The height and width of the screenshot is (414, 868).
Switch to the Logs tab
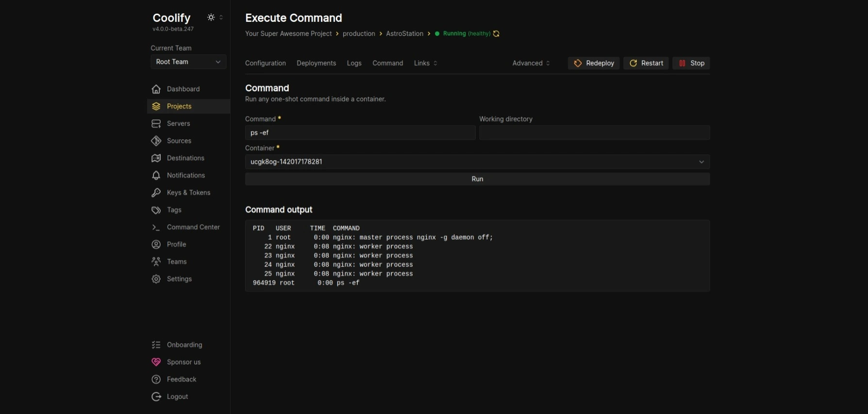tap(354, 63)
